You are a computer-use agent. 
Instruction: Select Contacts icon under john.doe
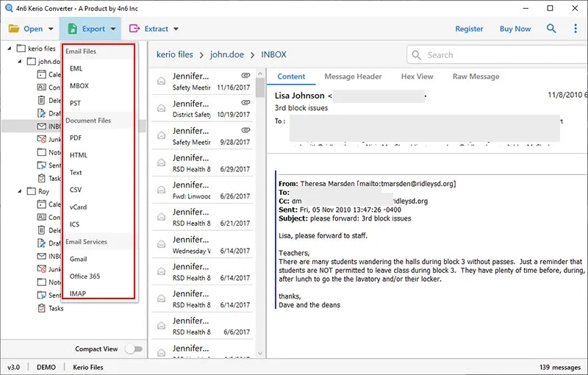(x=41, y=87)
